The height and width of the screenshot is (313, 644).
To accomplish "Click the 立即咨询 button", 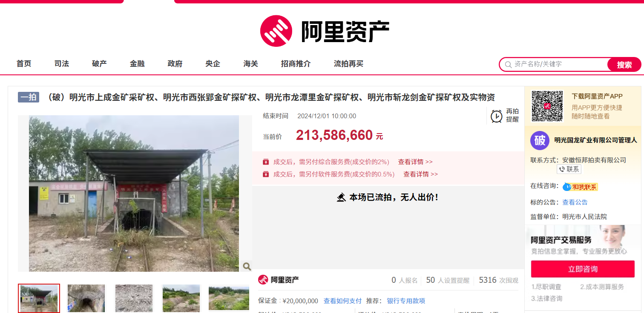I will pos(583,269).
